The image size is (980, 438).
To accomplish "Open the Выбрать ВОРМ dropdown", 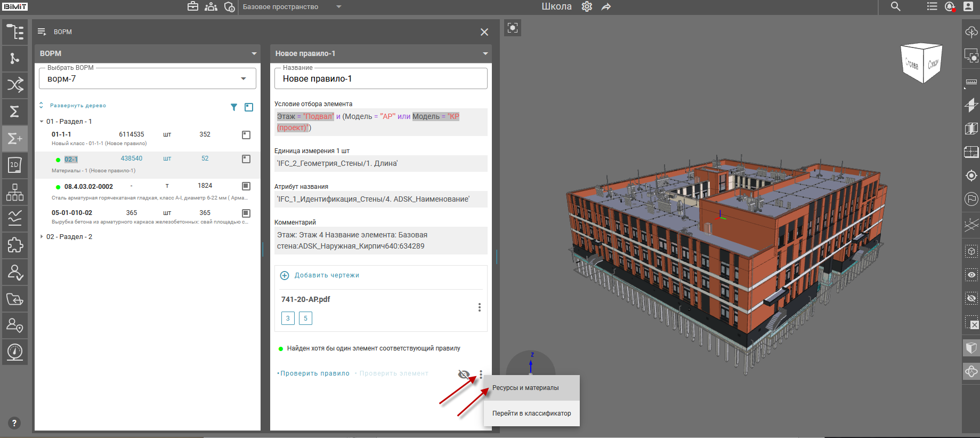I will [x=148, y=79].
